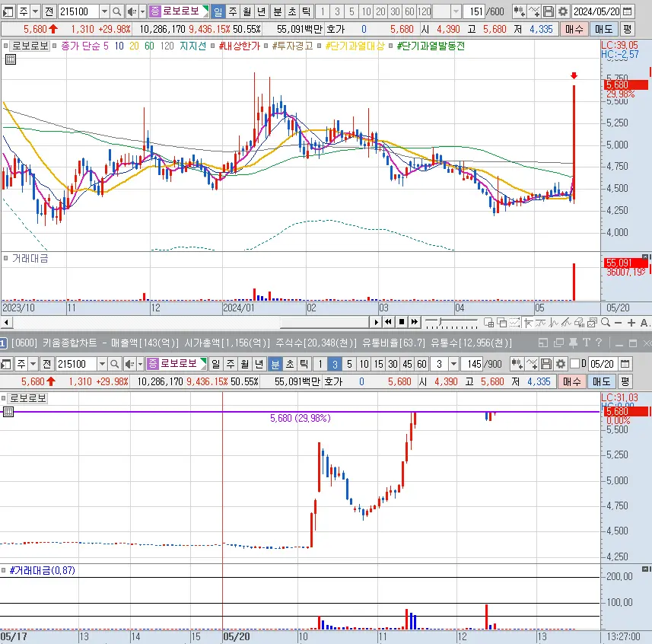Click the zoom magnifier tool in drawing toolbar
652x644 pixels.
[606, 322]
